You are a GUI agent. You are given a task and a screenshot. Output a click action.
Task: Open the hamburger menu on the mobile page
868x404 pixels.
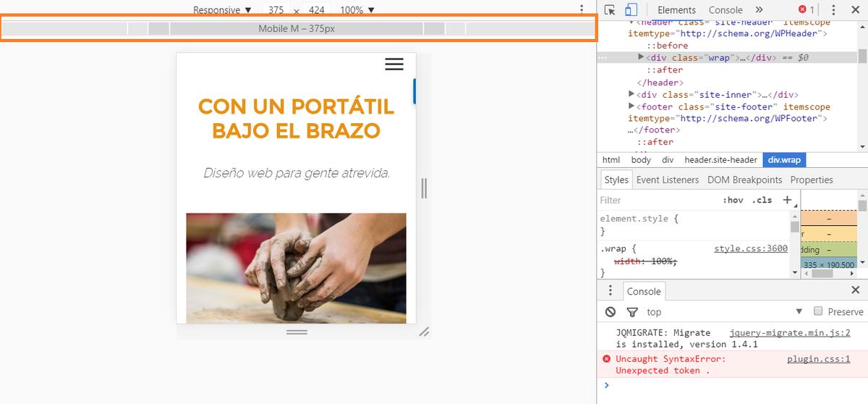tap(394, 64)
